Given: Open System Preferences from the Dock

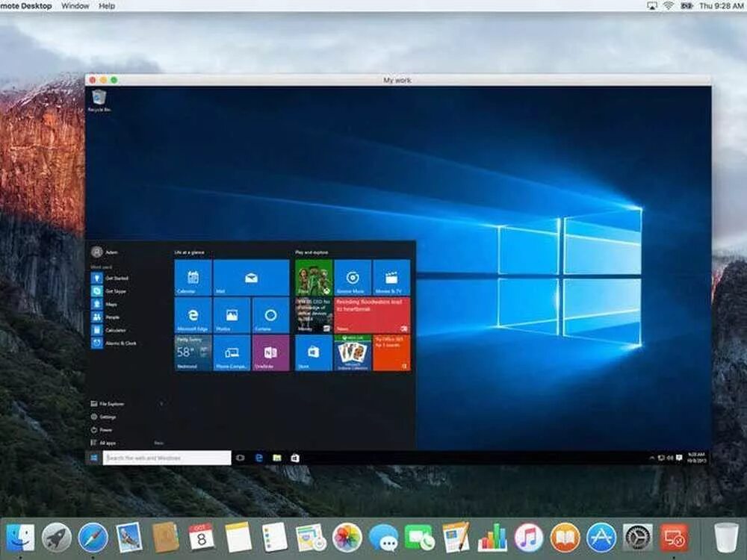Looking at the screenshot, I should pyautogui.click(x=637, y=538).
